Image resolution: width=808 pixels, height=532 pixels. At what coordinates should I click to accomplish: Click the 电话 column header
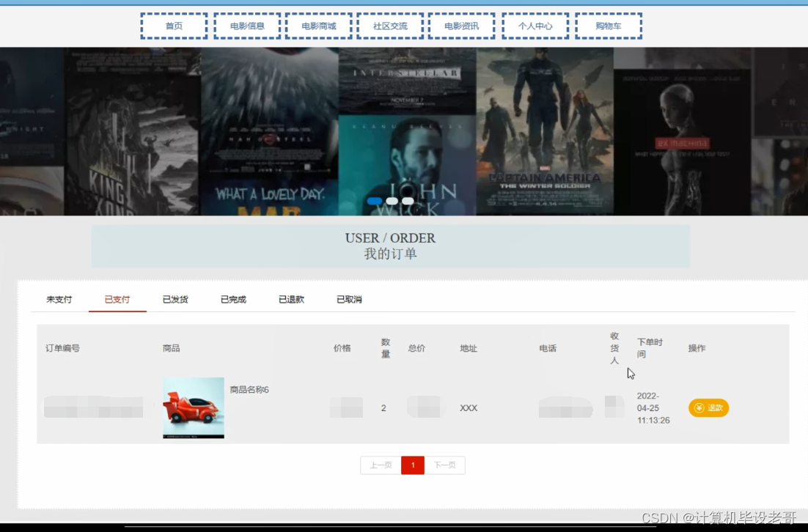click(x=548, y=348)
